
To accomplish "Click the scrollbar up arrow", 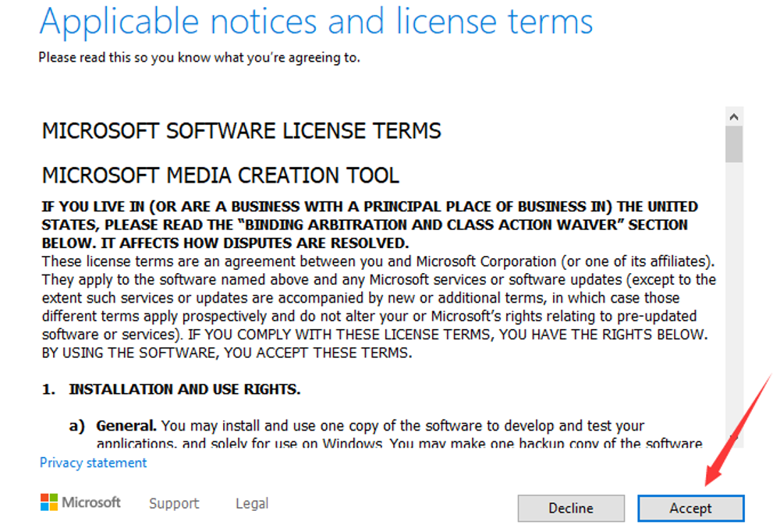I will tap(733, 116).
